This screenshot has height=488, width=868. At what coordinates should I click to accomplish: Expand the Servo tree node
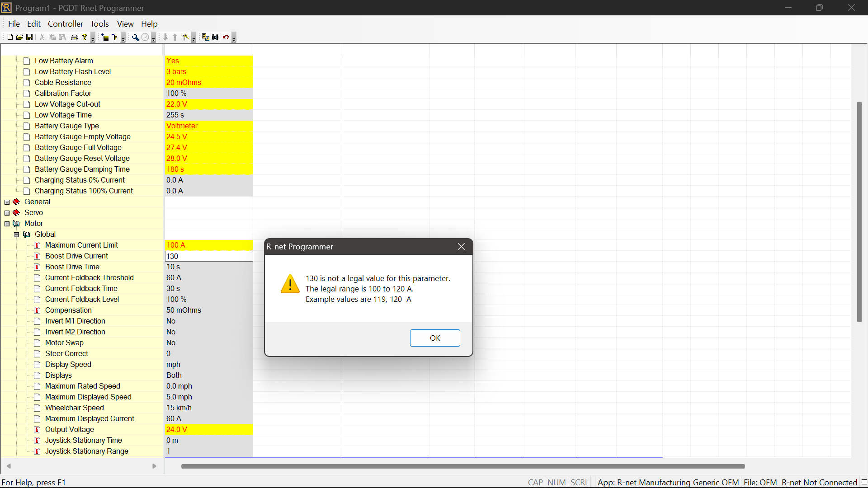point(7,213)
